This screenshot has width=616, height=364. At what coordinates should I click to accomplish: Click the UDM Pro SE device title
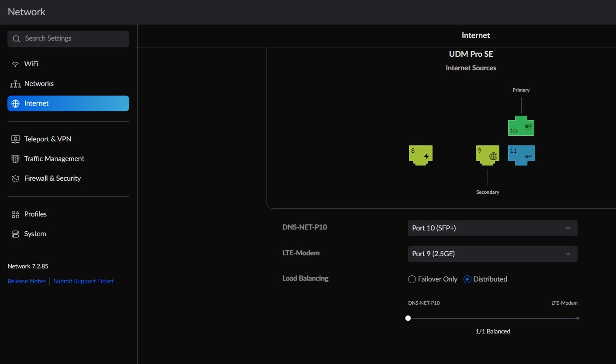[x=471, y=54]
